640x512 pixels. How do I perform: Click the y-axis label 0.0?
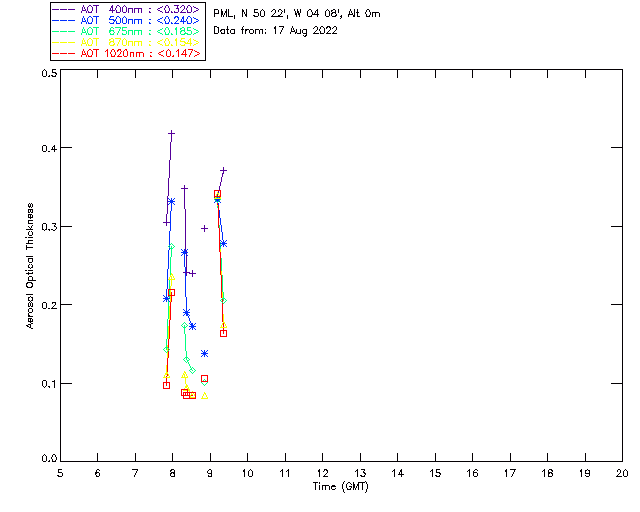[49, 459]
